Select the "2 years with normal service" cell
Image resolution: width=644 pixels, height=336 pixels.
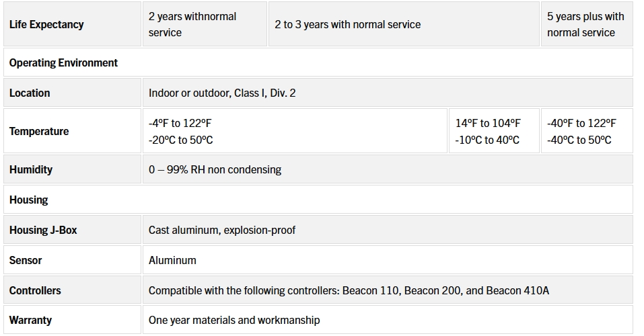coord(192,24)
